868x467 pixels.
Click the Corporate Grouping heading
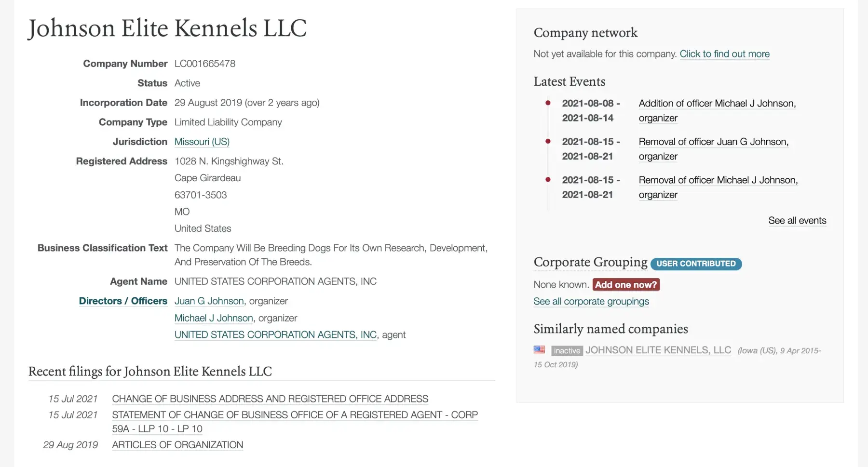pos(590,262)
